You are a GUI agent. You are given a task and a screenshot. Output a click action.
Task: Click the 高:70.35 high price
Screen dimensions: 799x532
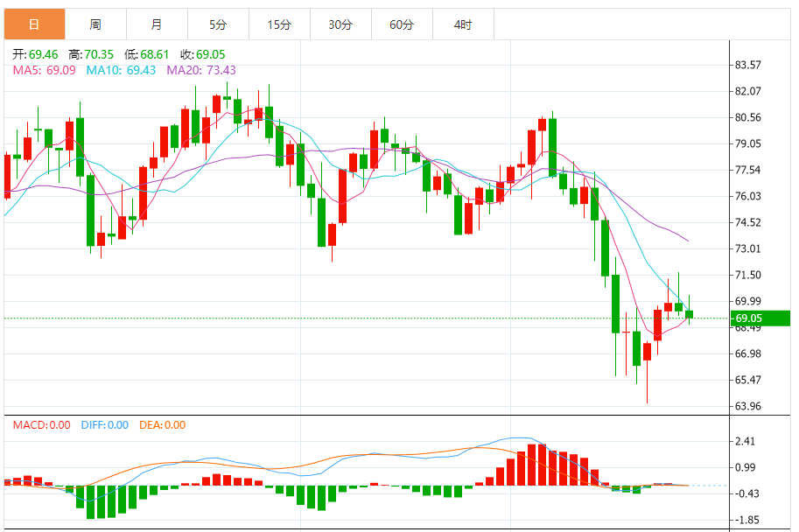click(x=91, y=54)
